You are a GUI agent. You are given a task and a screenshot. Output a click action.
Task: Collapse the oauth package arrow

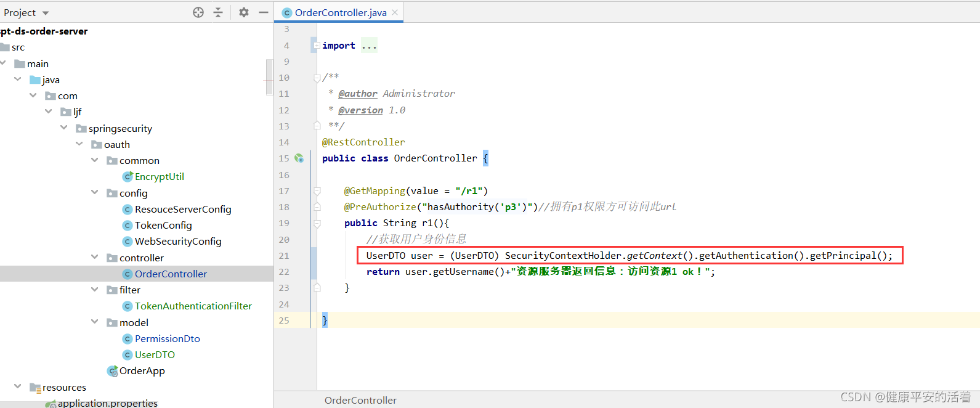coord(79,144)
